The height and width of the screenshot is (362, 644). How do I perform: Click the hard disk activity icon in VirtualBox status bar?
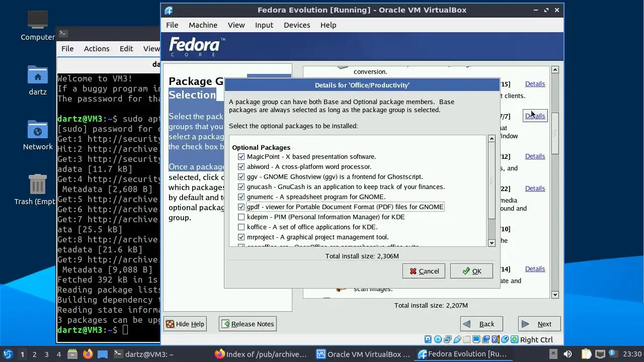point(428,339)
